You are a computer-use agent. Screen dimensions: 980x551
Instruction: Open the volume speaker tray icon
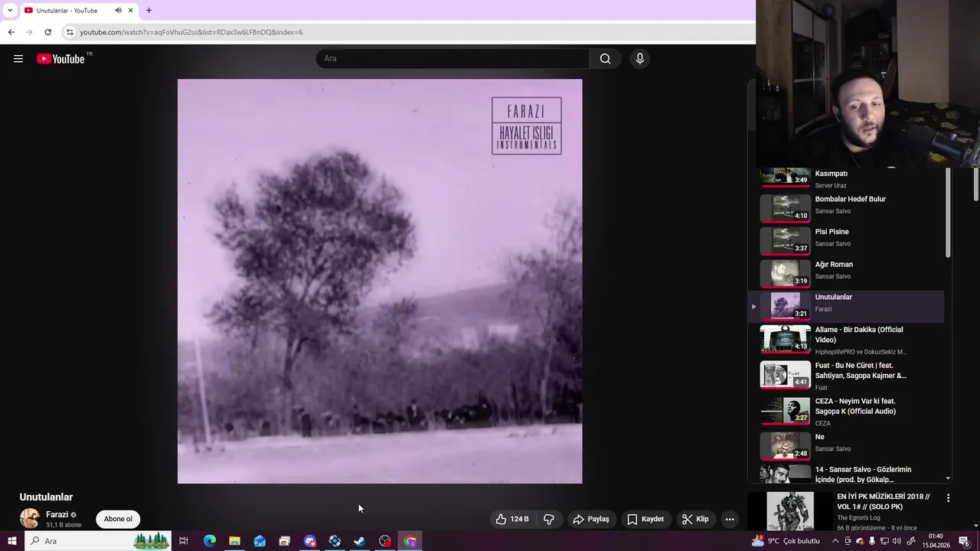(x=897, y=541)
